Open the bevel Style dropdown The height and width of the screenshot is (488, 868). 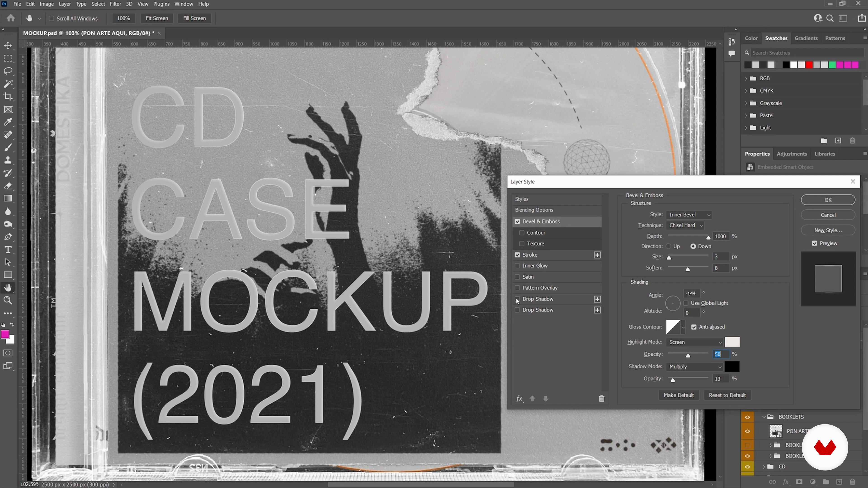pos(689,215)
